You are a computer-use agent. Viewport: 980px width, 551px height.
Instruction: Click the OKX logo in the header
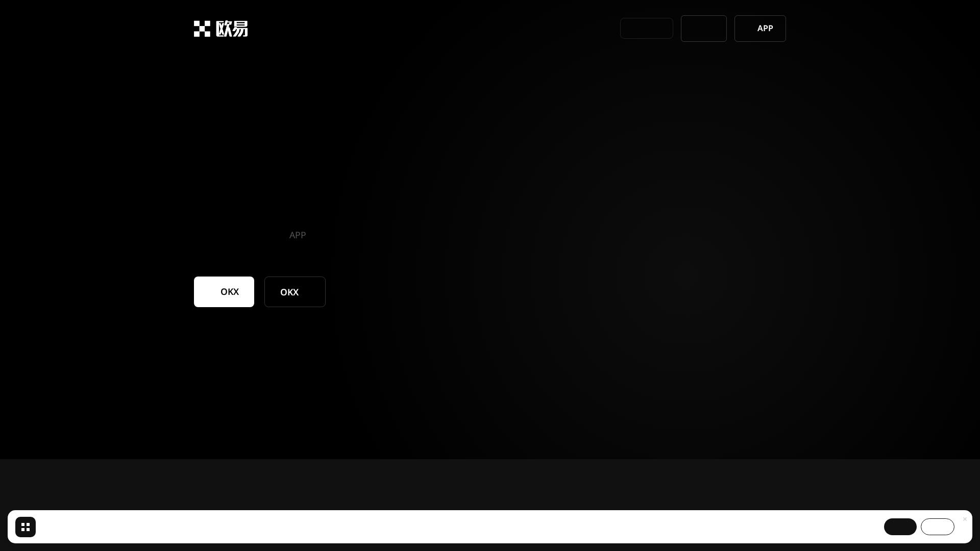coord(220,29)
